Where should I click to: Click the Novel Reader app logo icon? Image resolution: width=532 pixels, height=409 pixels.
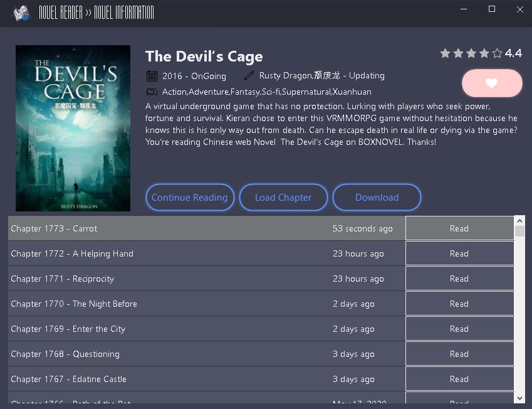coord(22,13)
